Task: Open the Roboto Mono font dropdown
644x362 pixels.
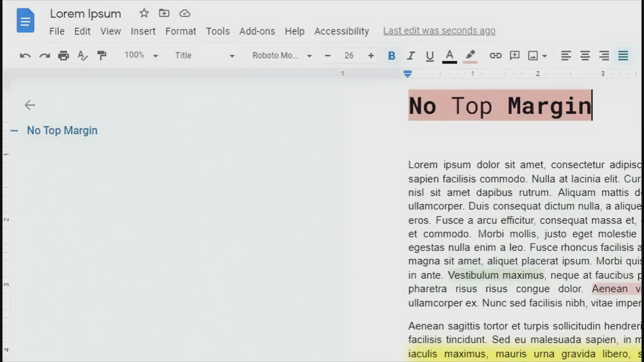Action: click(x=282, y=55)
